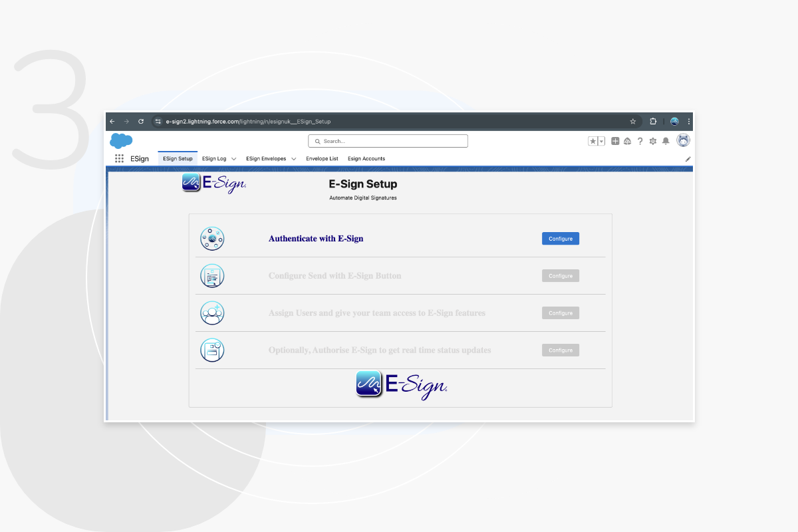Viewport: 798px width, 532px height.
Task: Open the App Launcher grid
Action: (x=119, y=159)
